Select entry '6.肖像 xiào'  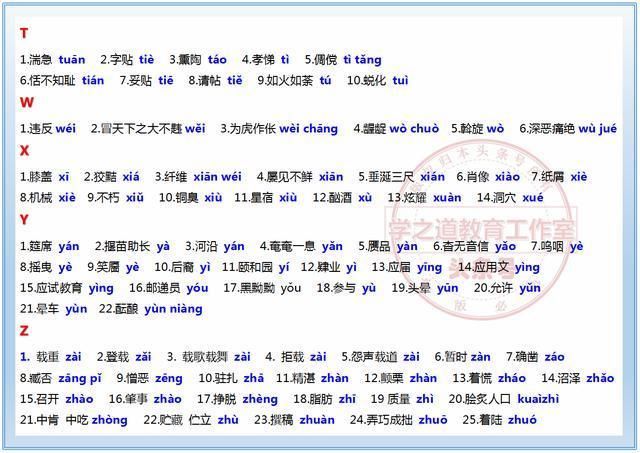pos(488,177)
